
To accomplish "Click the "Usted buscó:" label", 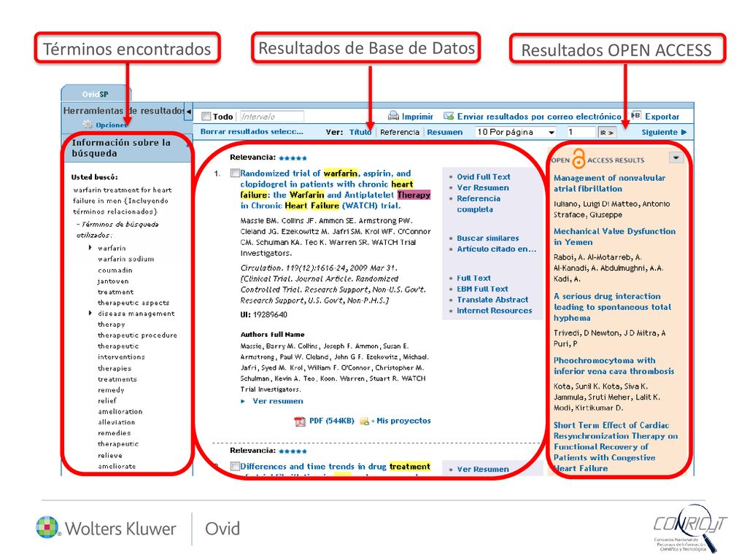I will (x=94, y=176).
